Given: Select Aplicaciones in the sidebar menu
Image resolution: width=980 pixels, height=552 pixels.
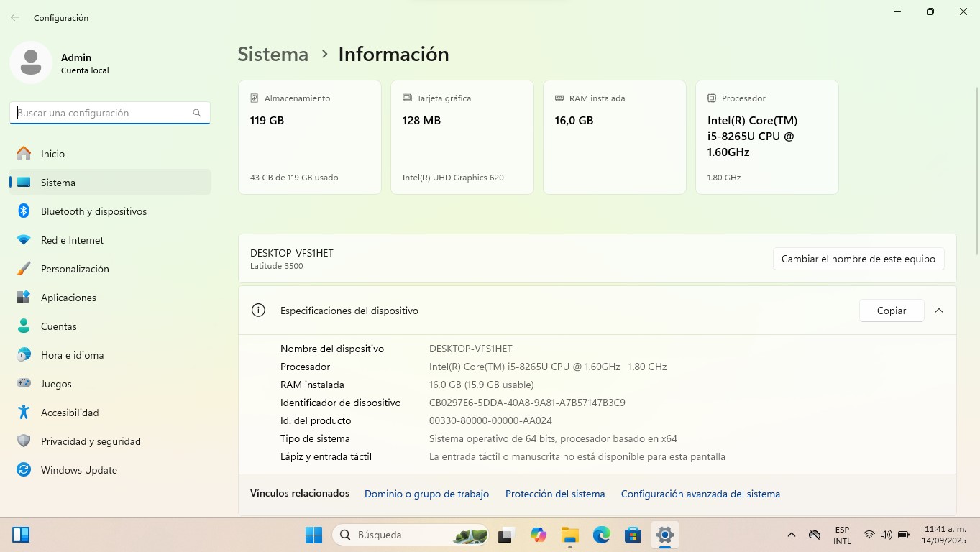Looking at the screenshot, I should 68,298.
